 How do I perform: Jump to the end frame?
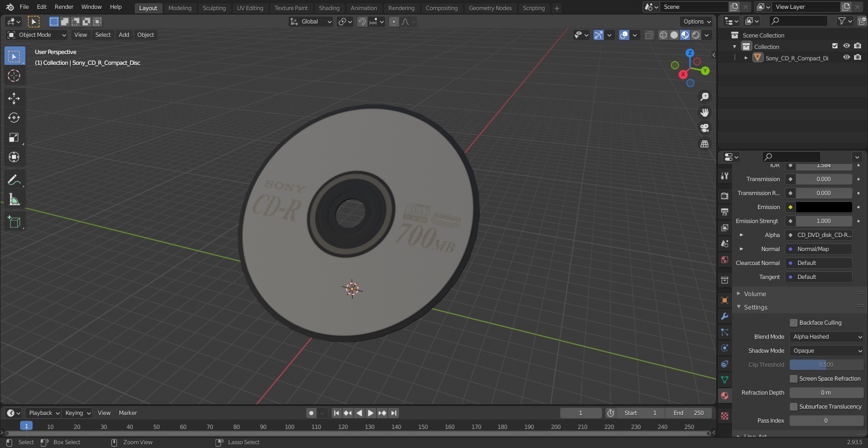pyautogui.click(x=393, y=413)
